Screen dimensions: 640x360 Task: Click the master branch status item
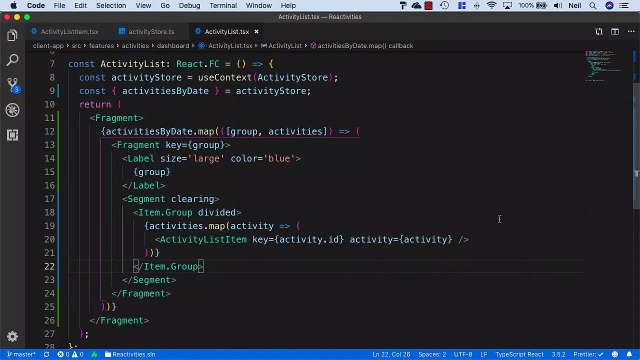[21, 354]
